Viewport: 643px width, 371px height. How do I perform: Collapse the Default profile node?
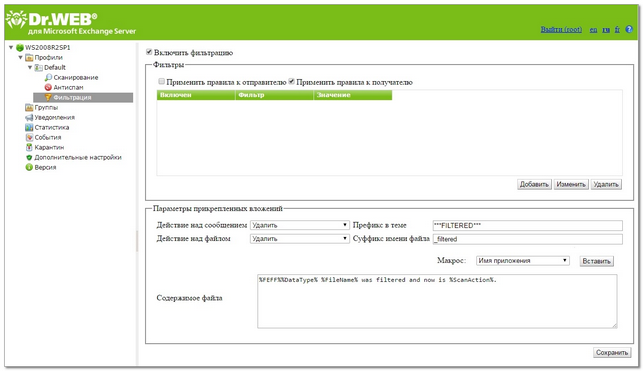[30, 67]
